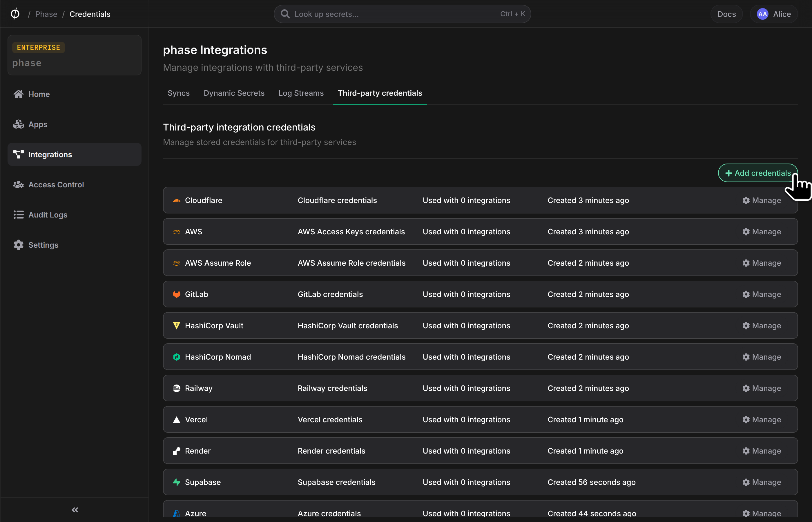812x522 pixels.
Task: Open the Alice user menu
Action: pyautogui.click(x=774, y=14)
